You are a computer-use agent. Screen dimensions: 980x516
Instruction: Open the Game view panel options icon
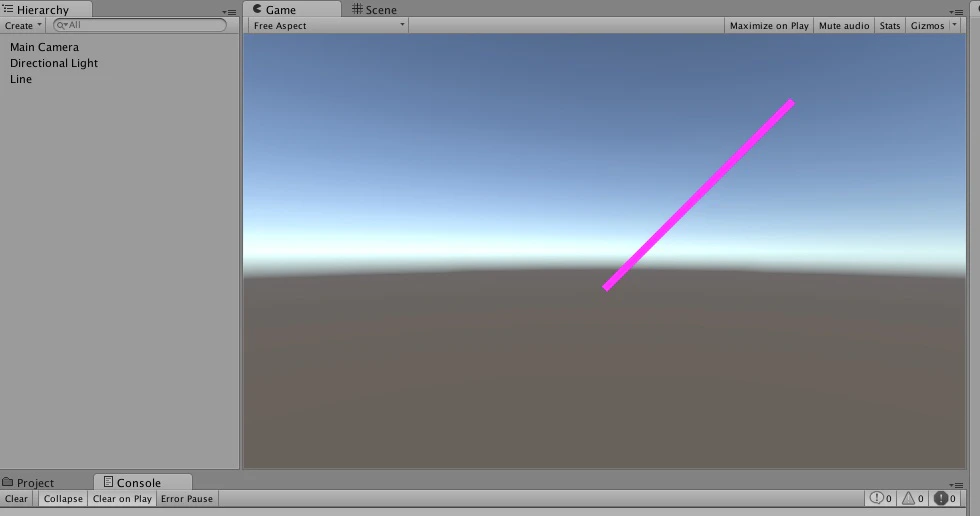click(x=956, y=12)
